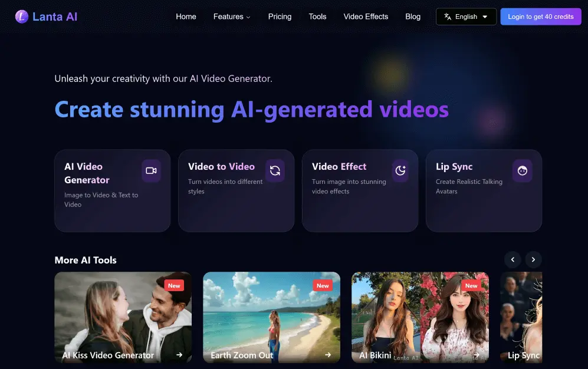Click the Lanta AI logo icon
The image size is (588, 369).
pyautogui.click(x=22, y=17)
